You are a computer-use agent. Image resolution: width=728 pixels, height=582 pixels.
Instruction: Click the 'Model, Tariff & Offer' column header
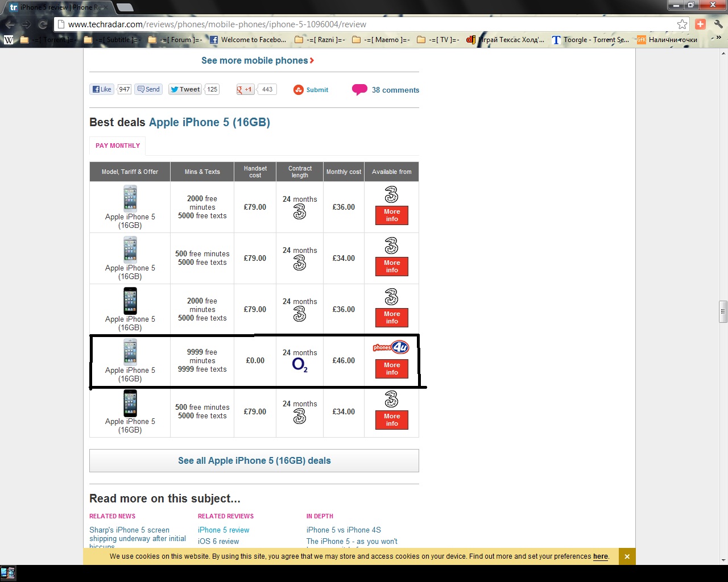[x=130, y=172]
